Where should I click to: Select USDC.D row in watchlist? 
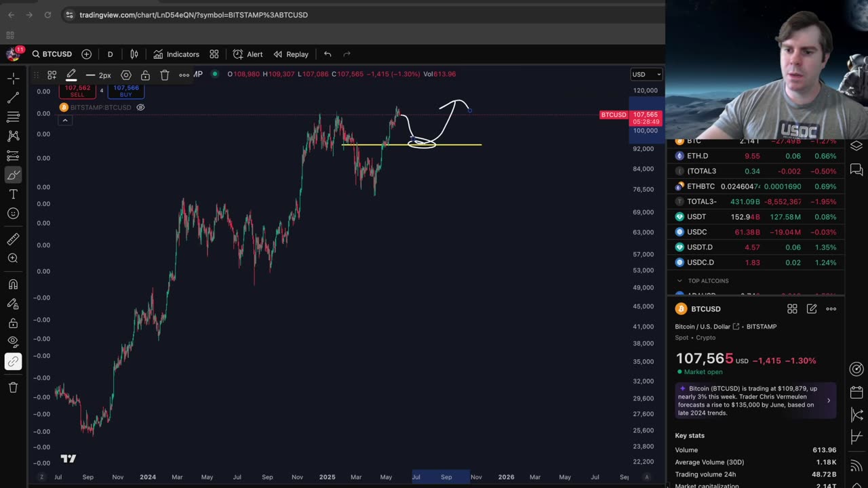(x=755, y=262)
